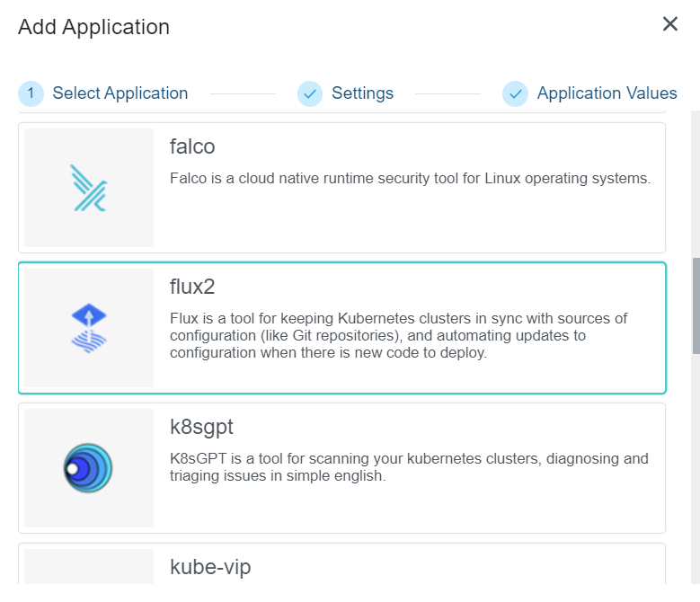Viewport: 700px width, 602px height.
Task: Go to the Select Application step
Action: coord(120,93)
